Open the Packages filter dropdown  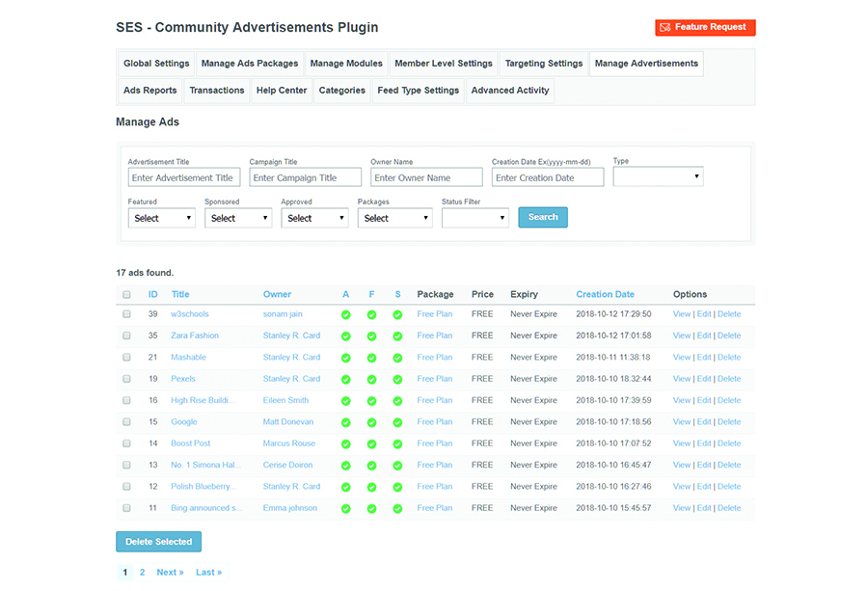click(394, 218)
